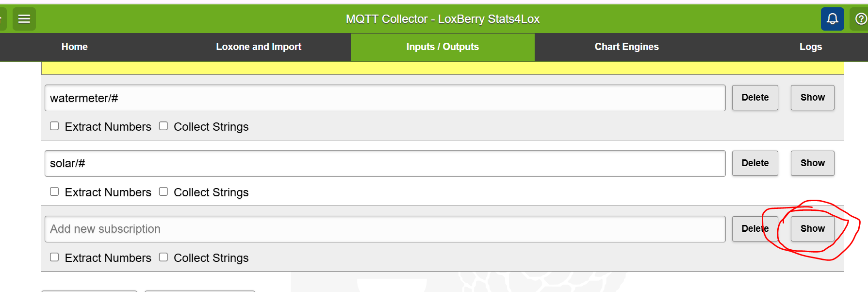Delete the watermeter/# subscription
Viewport: 868px width, 292px height.
(754, 98)
